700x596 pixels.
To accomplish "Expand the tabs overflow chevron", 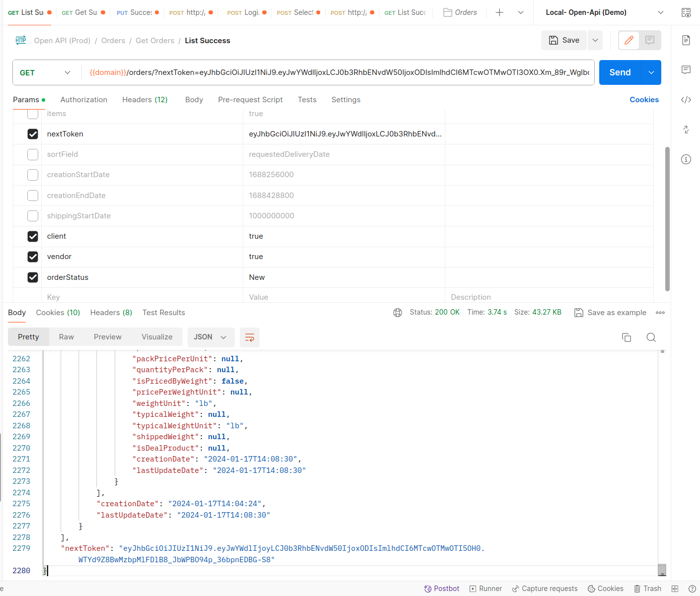I will click(x=521, y=12).
